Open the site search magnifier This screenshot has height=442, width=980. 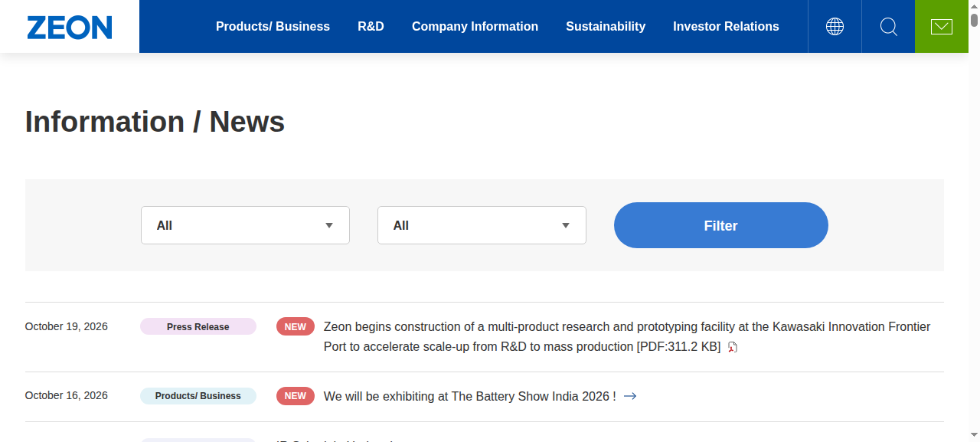click(x=888, y=27)
